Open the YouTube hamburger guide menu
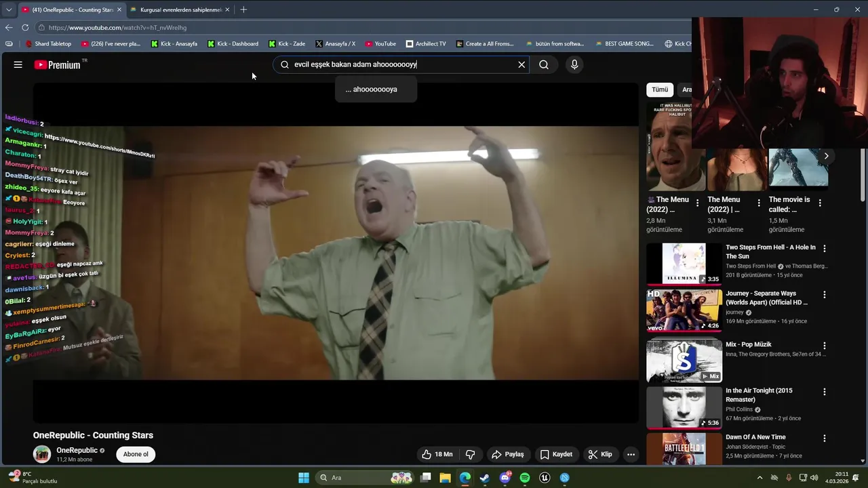 (18, 64)
